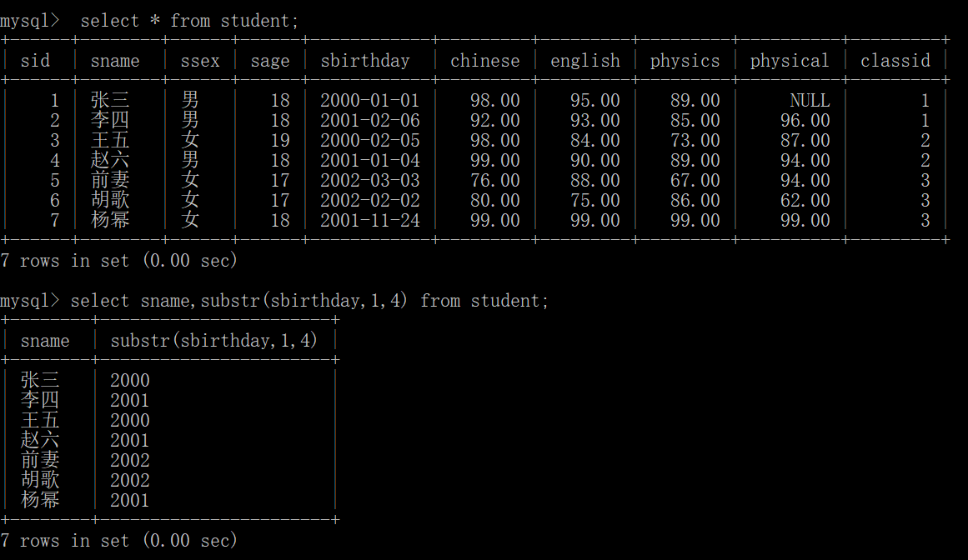The width and height of the screenshot is (968, 560).
Task: Click the "select sname,substr(sbirthday,1,4) from student;" command
Action: tap(309, 301)
